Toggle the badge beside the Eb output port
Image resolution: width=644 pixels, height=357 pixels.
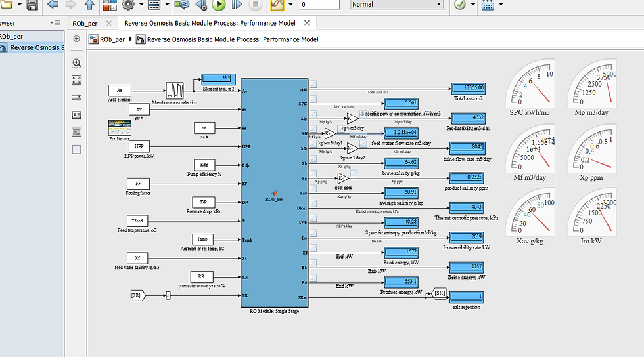[x=313, y=262]
